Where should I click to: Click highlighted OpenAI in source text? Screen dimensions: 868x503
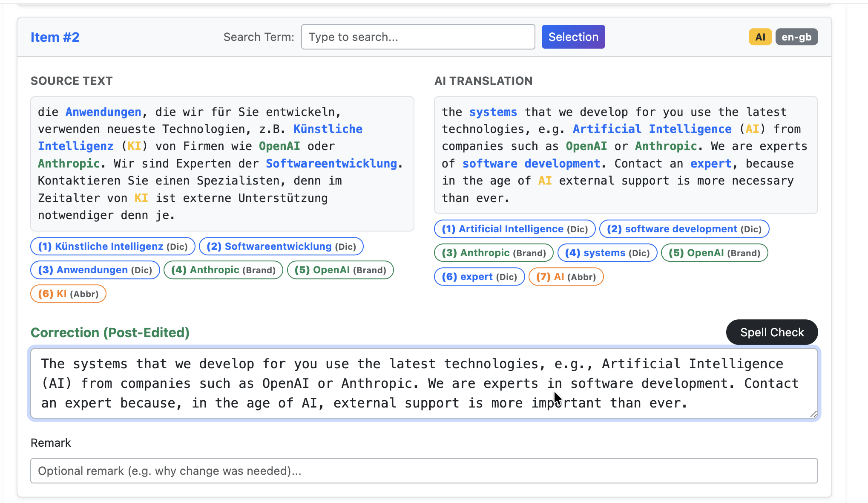point(279,146)
